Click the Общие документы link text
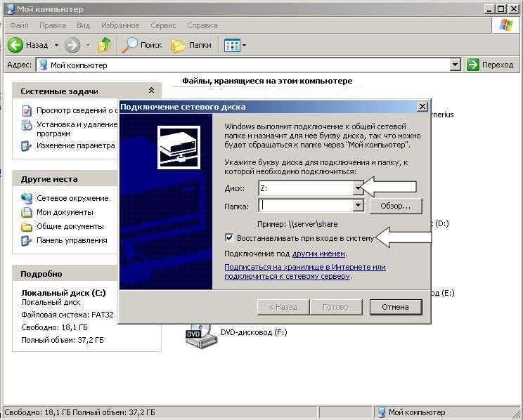The image size is (523, 420). point(70,227)
